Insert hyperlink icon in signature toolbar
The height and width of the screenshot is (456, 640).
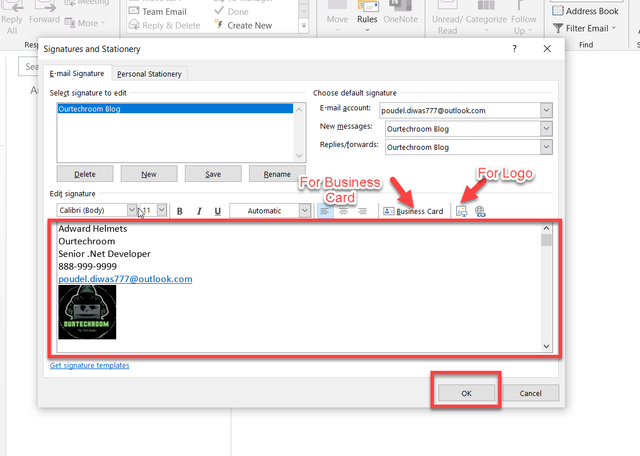click(480, 211)
